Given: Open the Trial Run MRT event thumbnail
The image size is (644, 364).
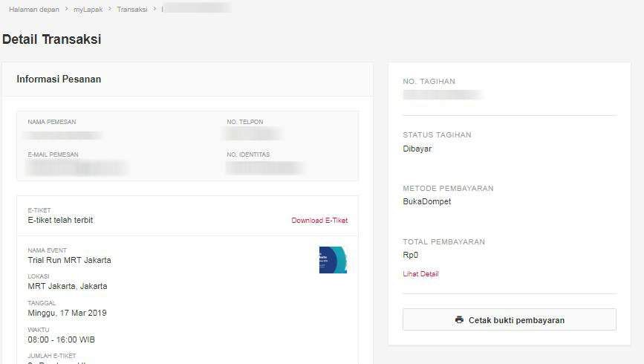Looking at the screenshot, I should tap(333, 260).
